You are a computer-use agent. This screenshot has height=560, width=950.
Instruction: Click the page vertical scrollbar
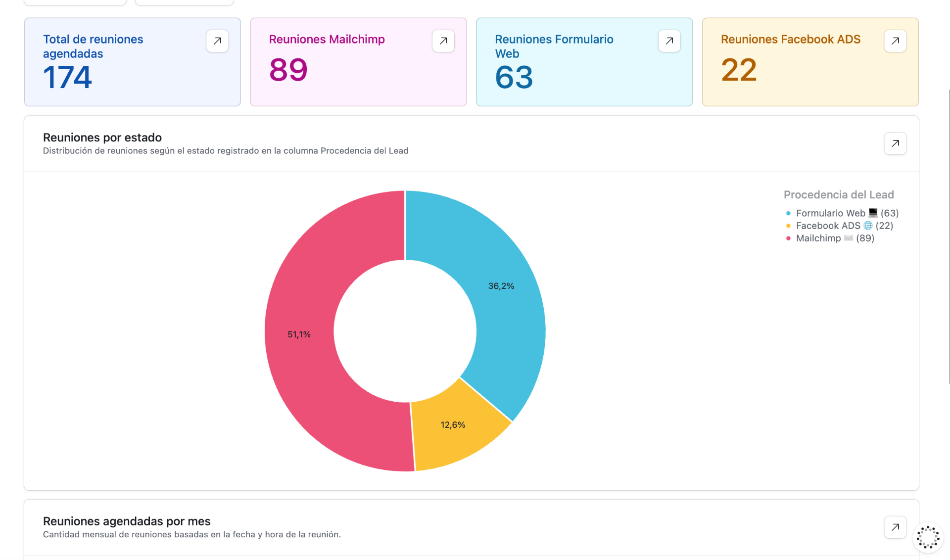tap(949, 236)
